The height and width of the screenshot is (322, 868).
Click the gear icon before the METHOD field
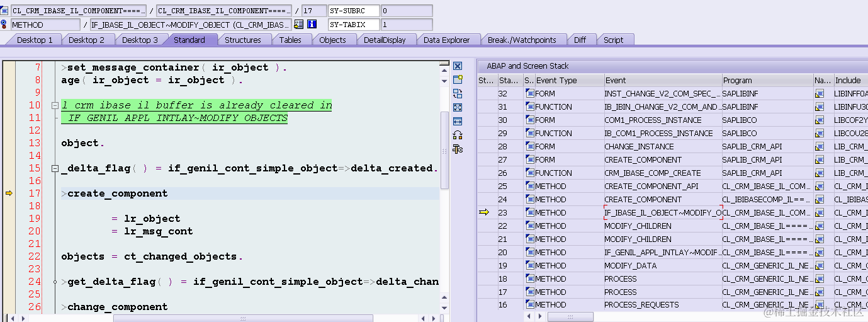coord(4,25)
